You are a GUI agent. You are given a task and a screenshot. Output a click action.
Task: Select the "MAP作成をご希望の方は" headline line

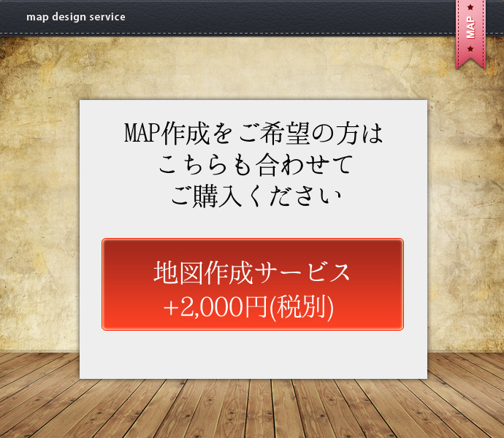[x=253, y=134]
